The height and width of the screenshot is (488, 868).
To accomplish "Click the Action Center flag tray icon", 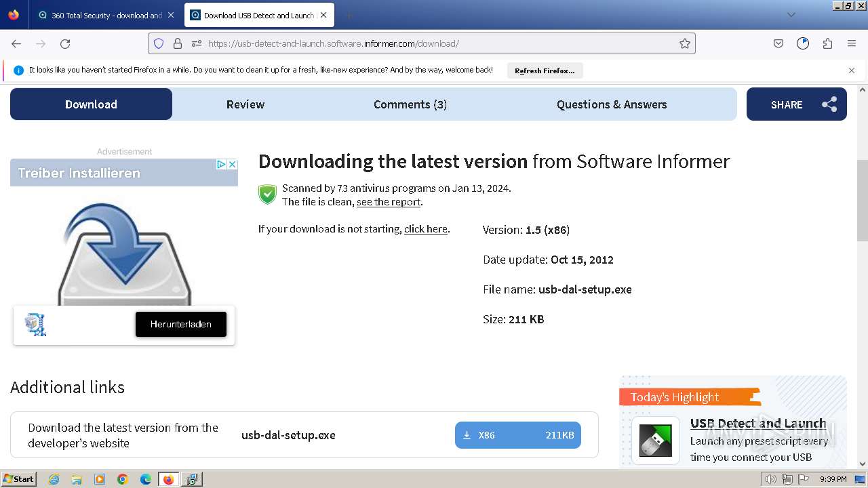I will [803, 479].
